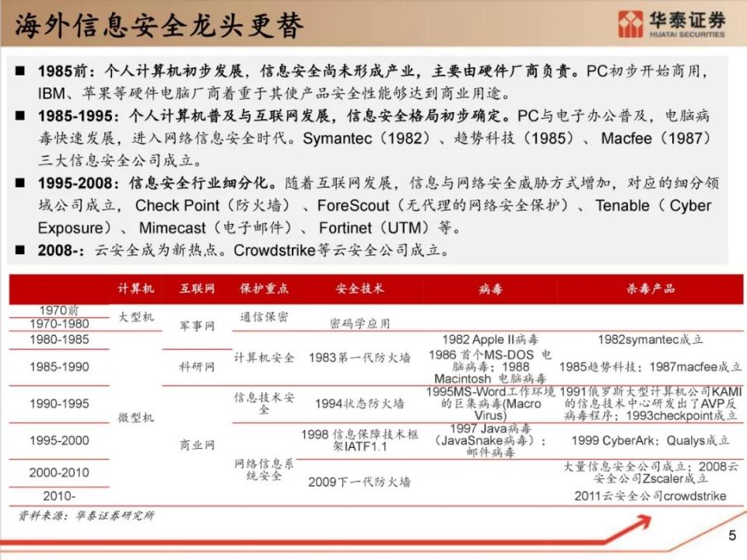Click the 计算机 column header
747x560 pixels.
135,289
